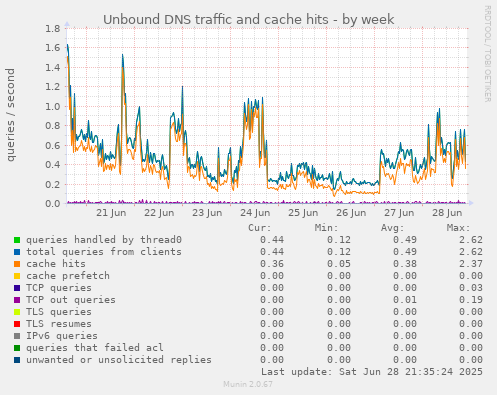Click the orange cache hits legend swatch

(x=17, y=264)
